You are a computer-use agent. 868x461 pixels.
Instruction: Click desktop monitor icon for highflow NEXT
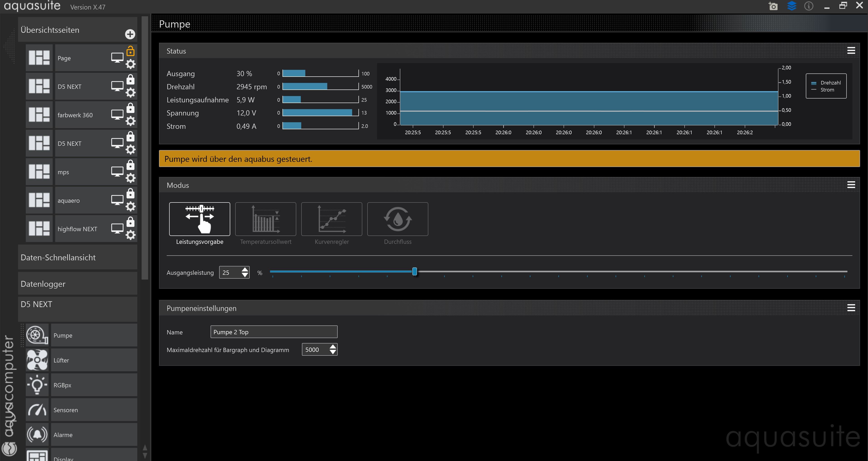pos(117,228)
